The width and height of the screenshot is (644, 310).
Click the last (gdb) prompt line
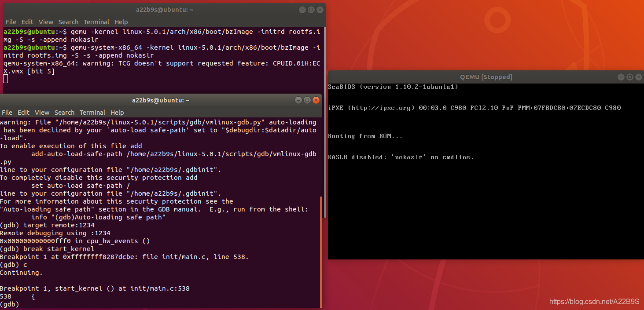tap(9, 304)
